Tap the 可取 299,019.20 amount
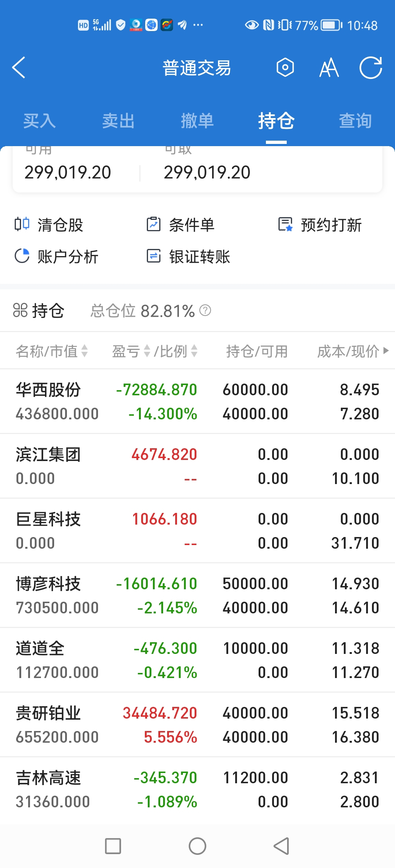395x868 pixels. coord(207,172)
